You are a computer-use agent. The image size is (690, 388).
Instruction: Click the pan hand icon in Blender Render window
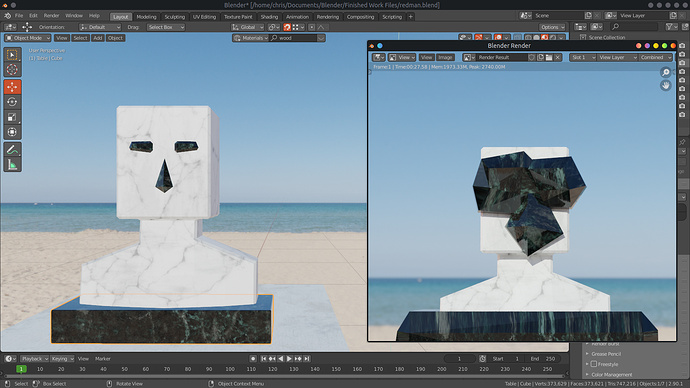(665, 85)
